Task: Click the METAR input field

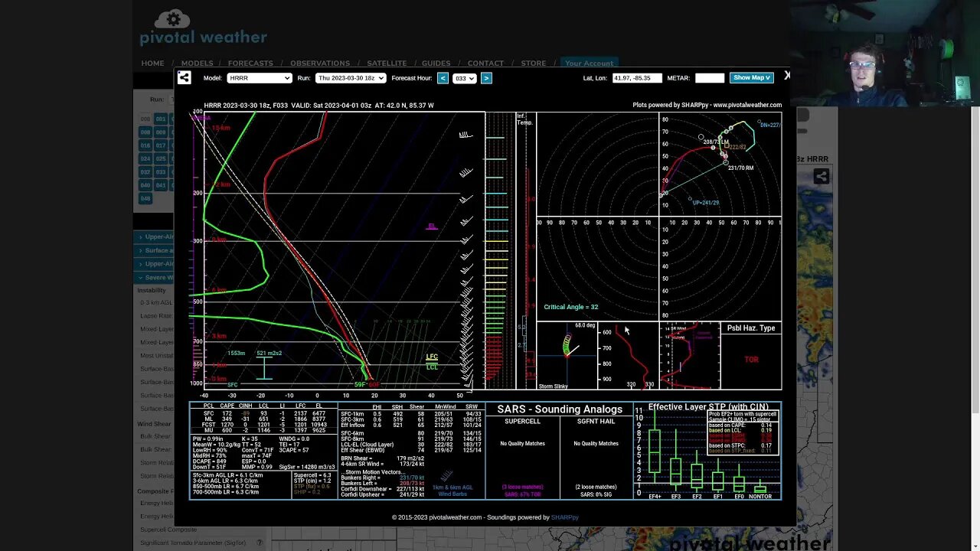Action: (710, 78)
